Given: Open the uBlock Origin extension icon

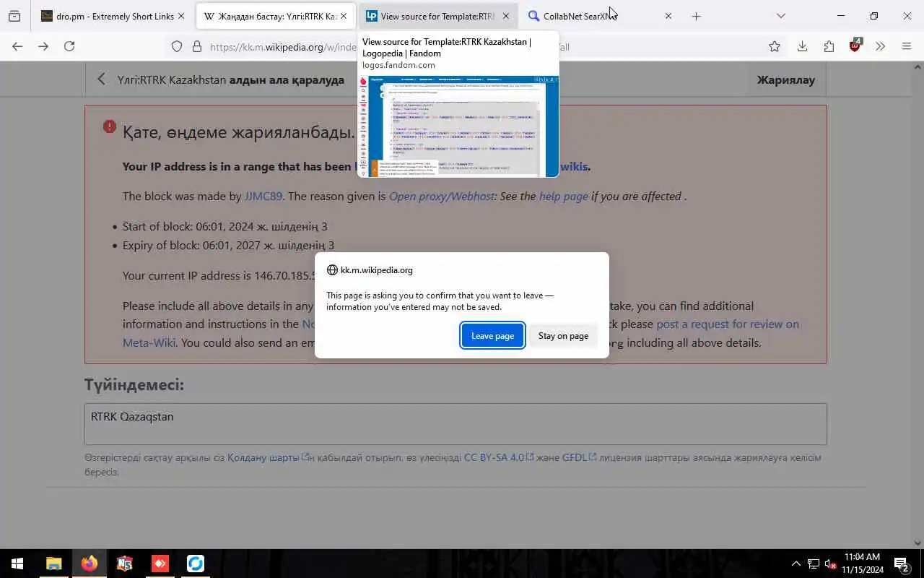Looking at the screenshot, I should (x=855, y=46).
